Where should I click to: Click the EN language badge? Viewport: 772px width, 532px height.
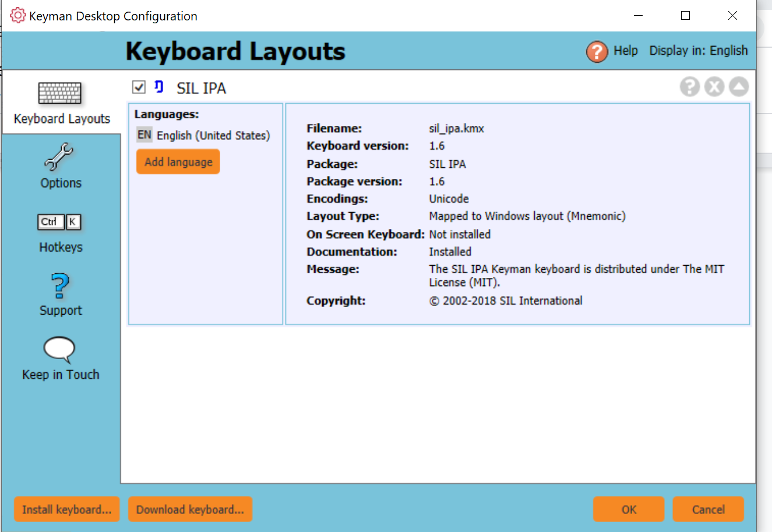pyautogui.click(x=144, y=135)
